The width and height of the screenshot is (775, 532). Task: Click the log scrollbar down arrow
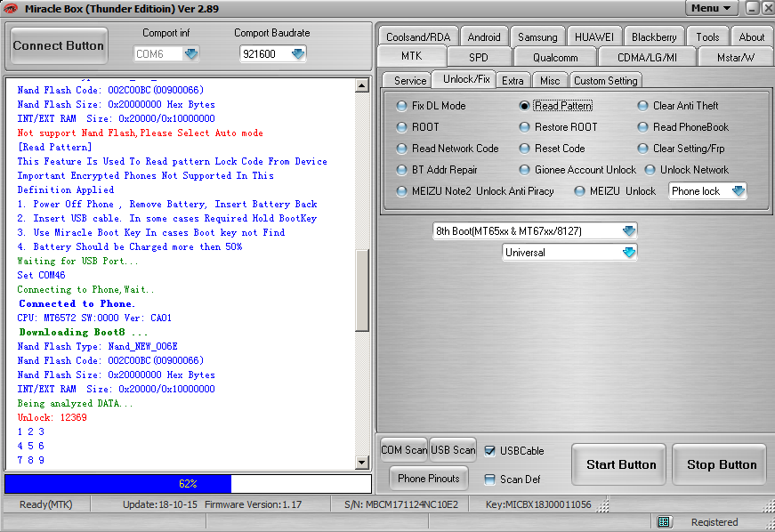point(362,463)
